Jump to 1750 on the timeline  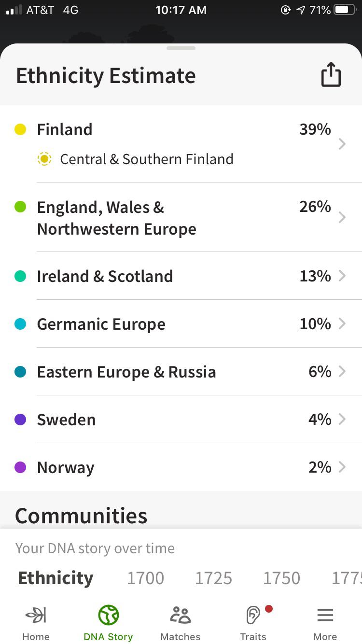(281, 578)
